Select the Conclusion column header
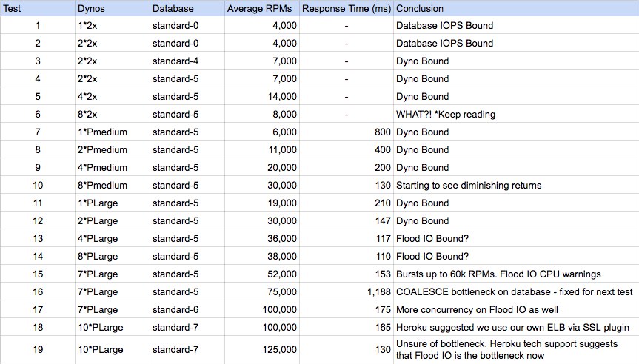Image resolution: width=639 pixels, height=364 pixels. click(516, 8)
